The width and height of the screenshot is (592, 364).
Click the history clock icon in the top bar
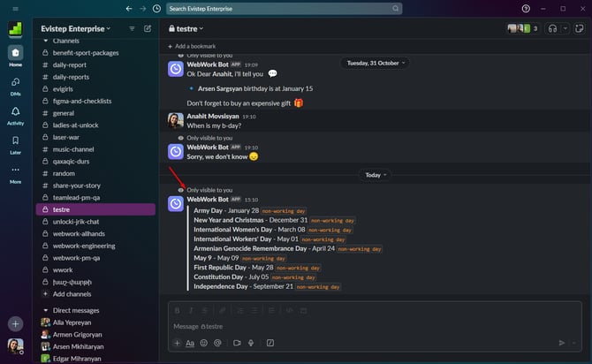click(156, 9)
